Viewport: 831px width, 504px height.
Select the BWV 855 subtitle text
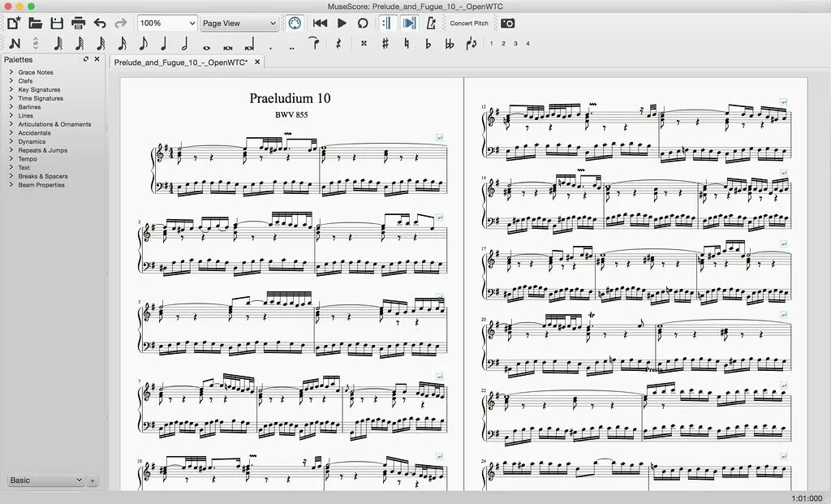click(291, 114)
